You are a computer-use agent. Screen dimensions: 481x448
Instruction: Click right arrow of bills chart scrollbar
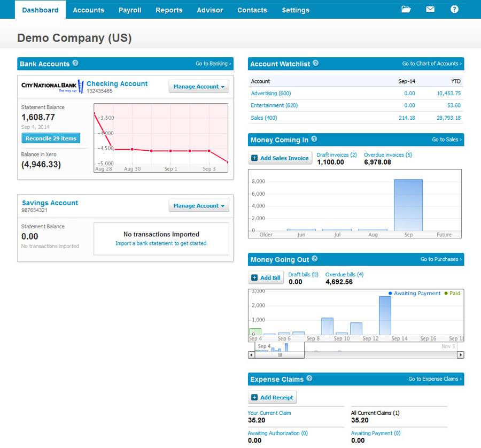point(461,355)
